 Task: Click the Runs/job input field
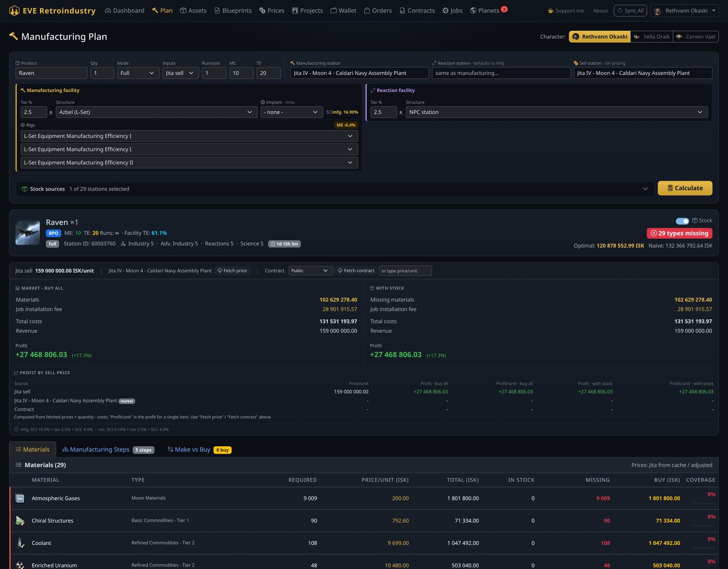pyautogui.click(x=214, y=73)
